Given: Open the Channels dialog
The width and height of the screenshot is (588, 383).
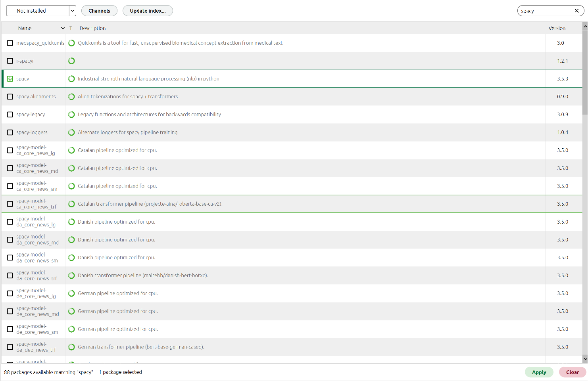Looking at the screenshot, I should [99, 11].
